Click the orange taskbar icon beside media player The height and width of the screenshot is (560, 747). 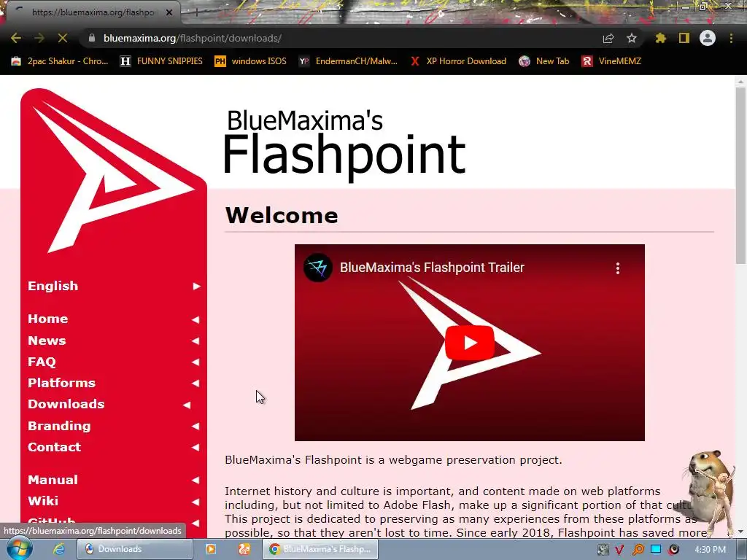244,549
